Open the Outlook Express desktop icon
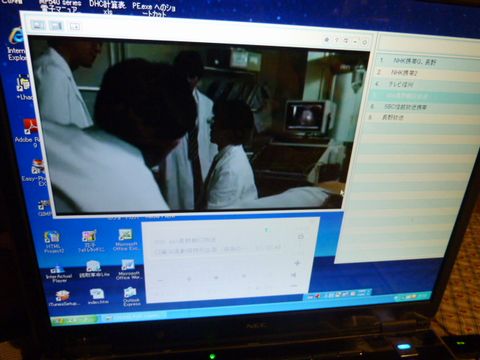Screen dimensions: 480x360 pyautogui.click(x=131, y=297)
